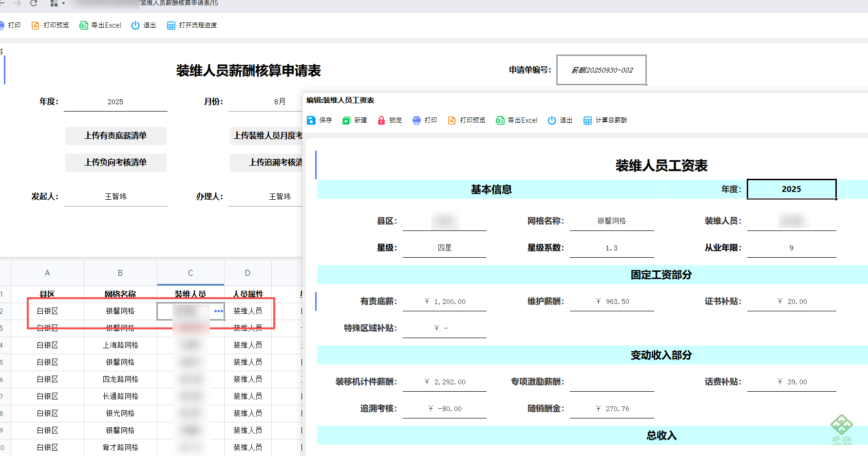
Task: Exit the salary sheet edit dialog
Action: point(560,120)
